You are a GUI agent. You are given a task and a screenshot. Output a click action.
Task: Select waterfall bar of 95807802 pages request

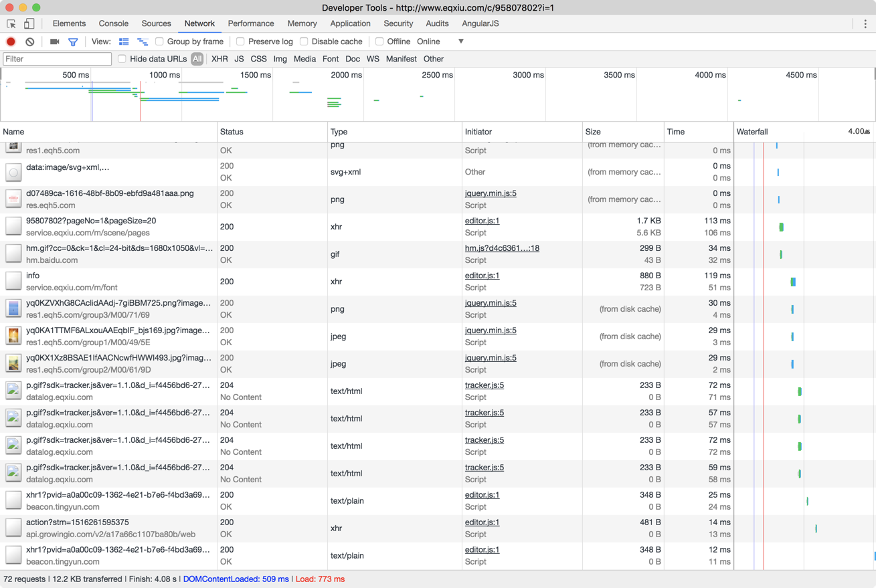pyautogui.click(x=781, y=227)
